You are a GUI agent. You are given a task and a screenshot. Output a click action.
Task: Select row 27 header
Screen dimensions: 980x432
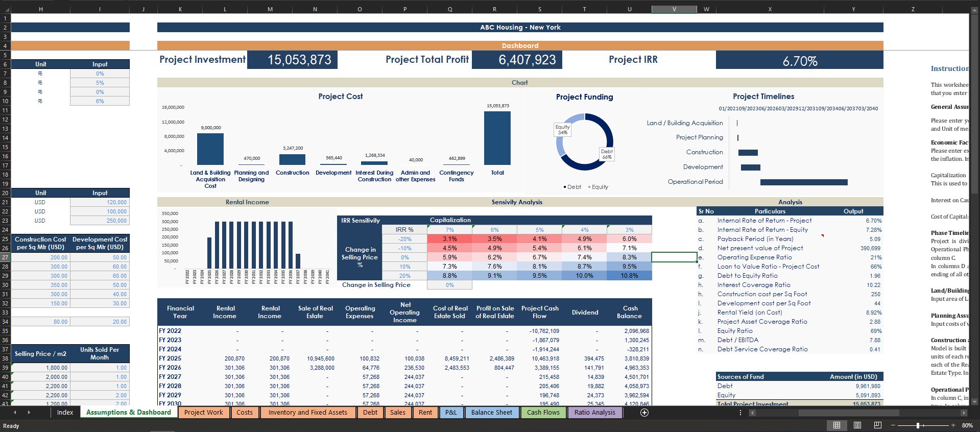click(x=5, y=257)
